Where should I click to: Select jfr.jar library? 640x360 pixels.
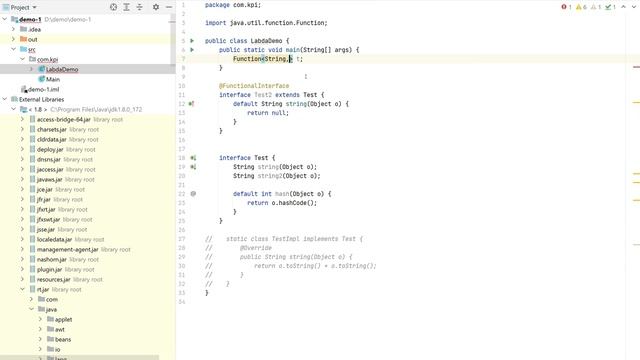(44, 199)
